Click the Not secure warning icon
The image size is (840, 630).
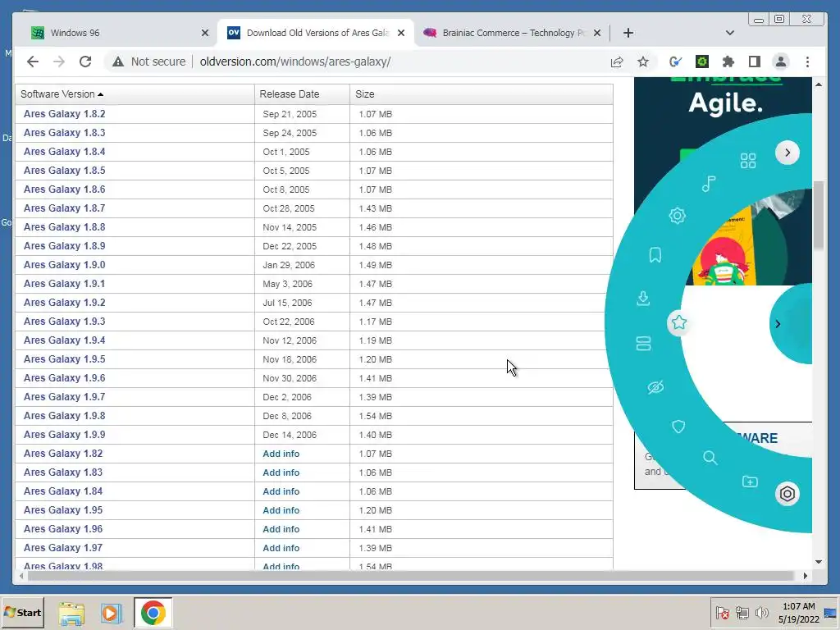pyautogui.click(x=118, y=62)
